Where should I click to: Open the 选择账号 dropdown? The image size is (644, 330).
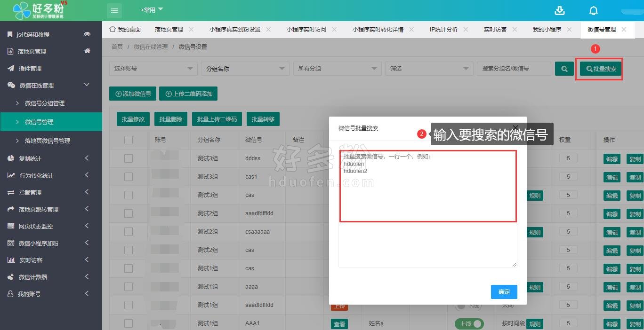153,69
